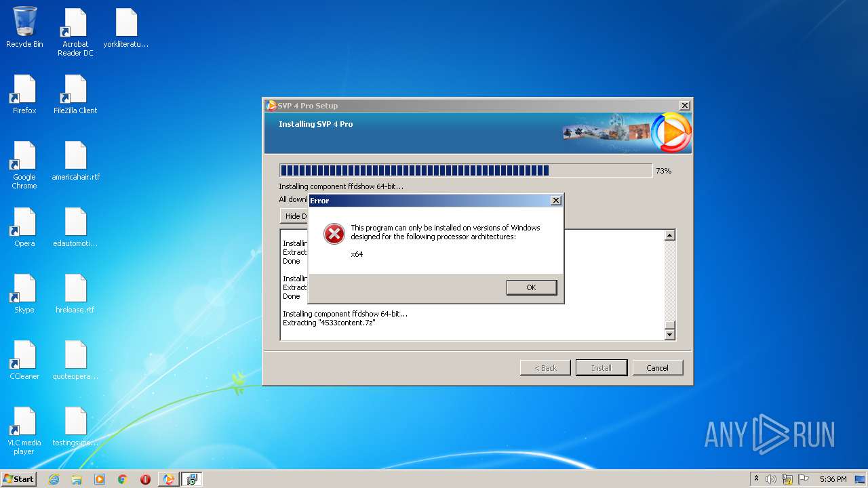Open Windows Explorer folder in taskbar
The width and height of the screenshot is (868, 488).
pos(77,479)
